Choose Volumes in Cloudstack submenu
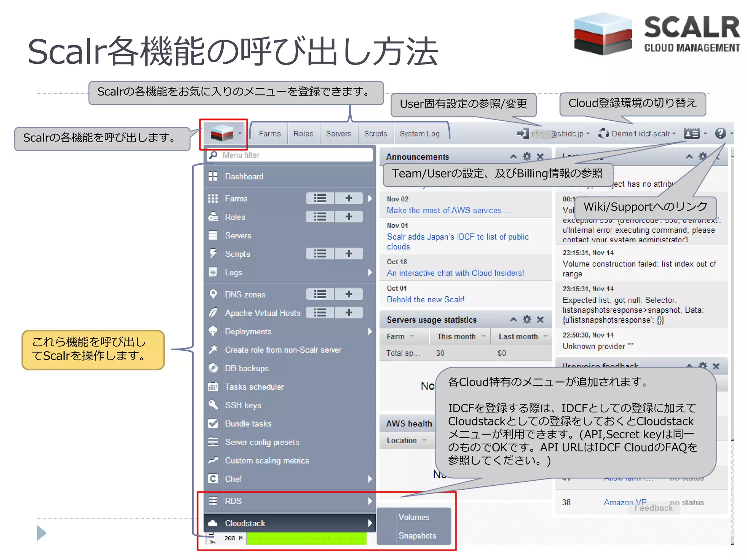Image resolution: width=747 pixels, height=560 pixels. coord(414,517)
